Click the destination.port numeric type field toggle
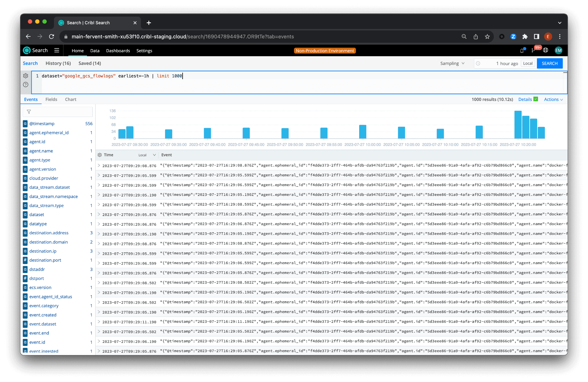The height and width of the screenshot is (382, 588). click(x=25, y=260)
